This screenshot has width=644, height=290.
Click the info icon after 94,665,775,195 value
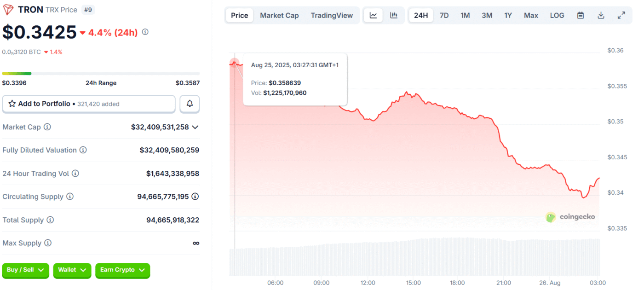pos(195,197)
